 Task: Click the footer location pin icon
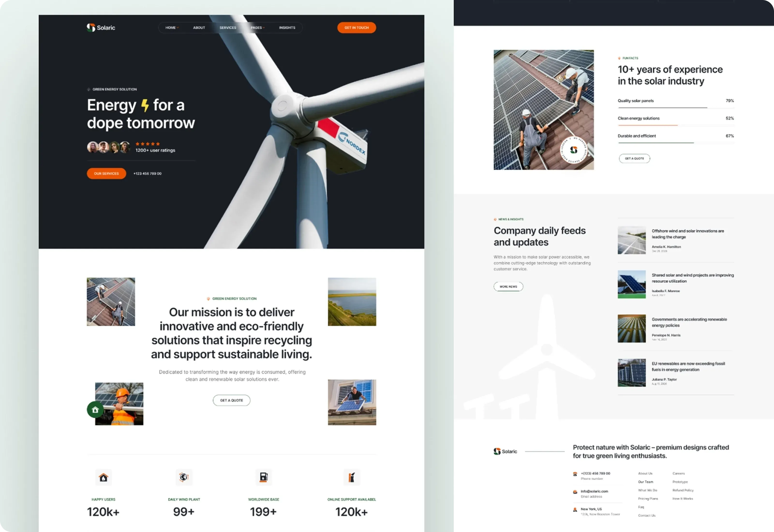click(575, 510)
